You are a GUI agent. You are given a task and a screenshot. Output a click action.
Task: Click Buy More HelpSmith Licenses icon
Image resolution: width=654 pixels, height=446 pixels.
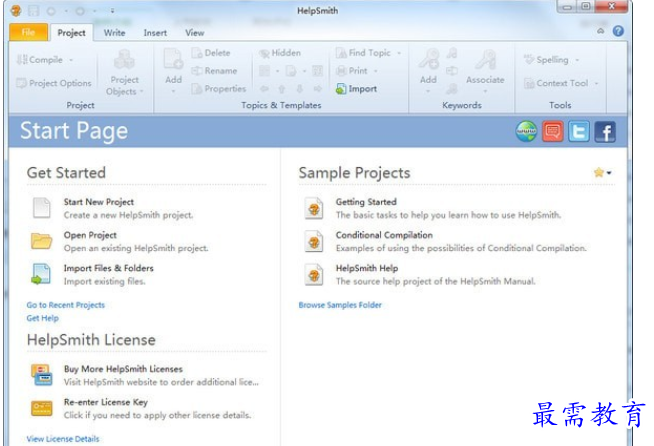point(41,375)
